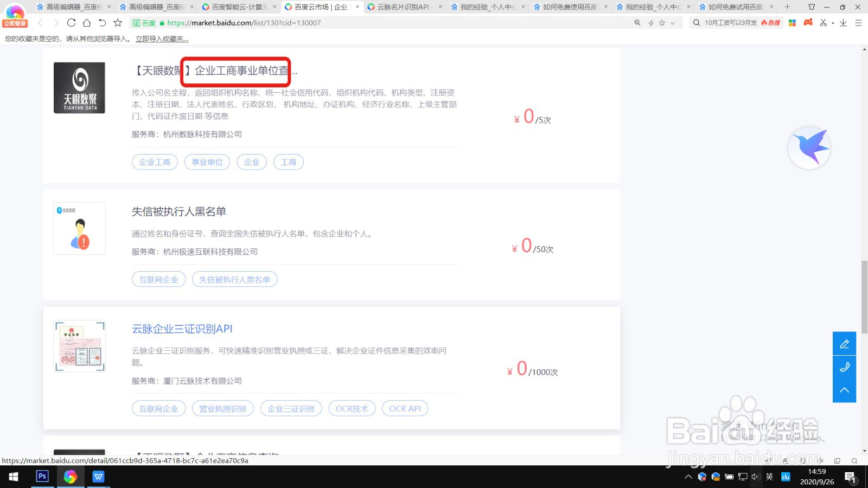Open the browser menu hamburger icon
Screen dimensions: 868x488
tap(858, 23)
